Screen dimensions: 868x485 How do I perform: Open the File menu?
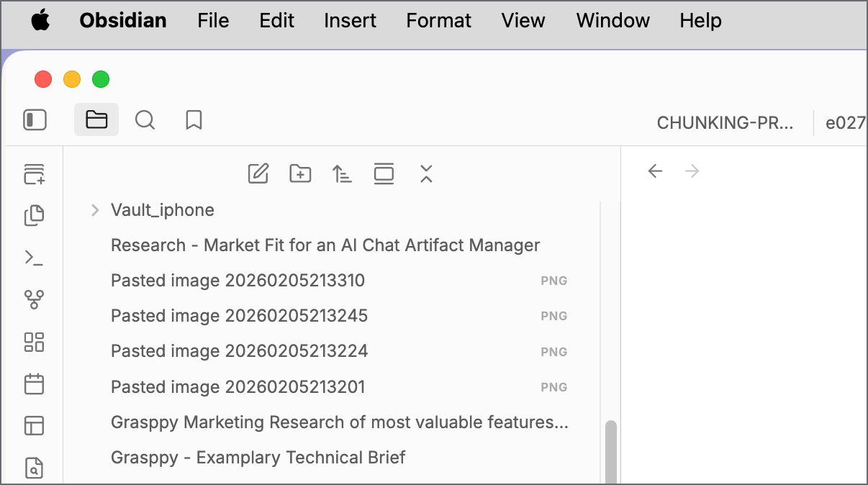(x=213, y=20)
